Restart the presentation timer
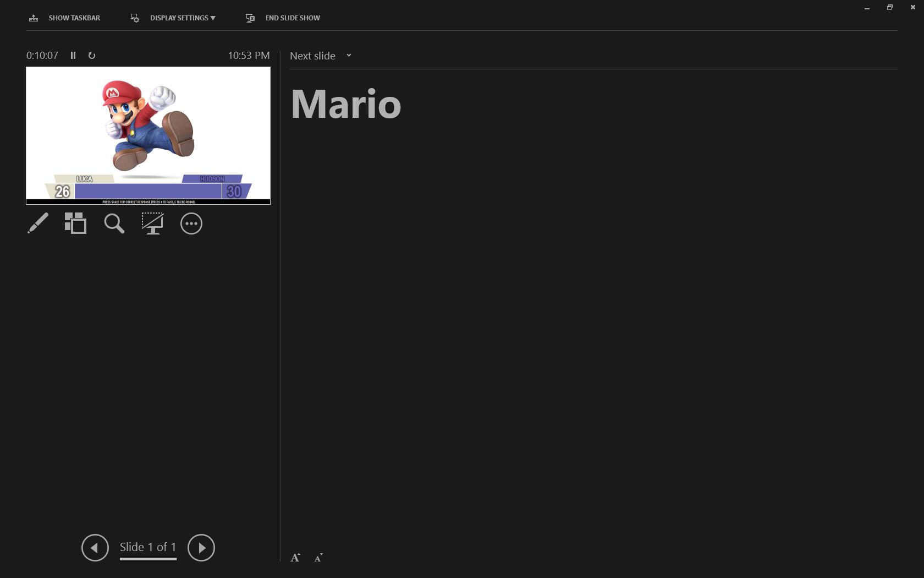Viewport: 924px width, 578px height. tap(92, 56)
